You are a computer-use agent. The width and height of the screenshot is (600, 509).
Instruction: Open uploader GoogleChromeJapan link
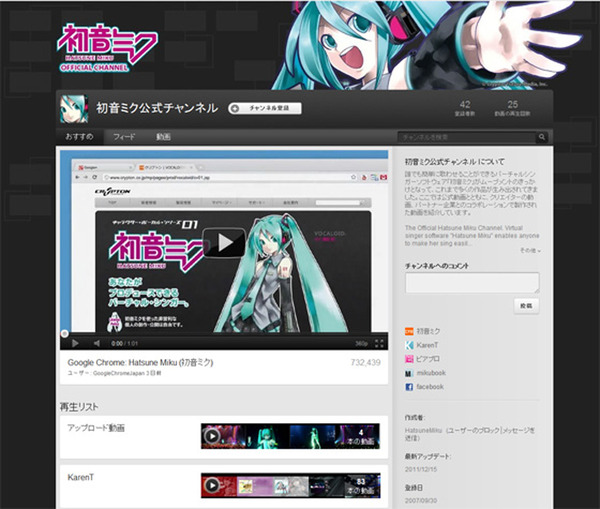click(117, 373)
